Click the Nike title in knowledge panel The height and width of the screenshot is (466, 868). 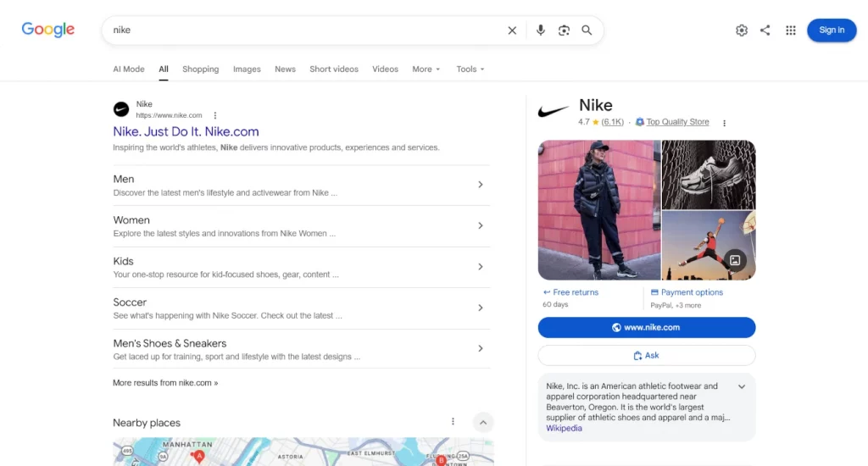(596, 105)
